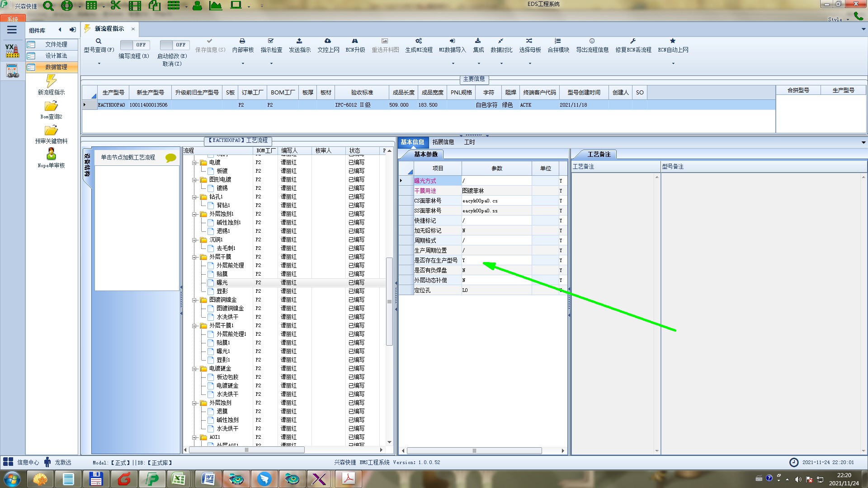The width and height of the screenshot is (868, 488).
Task: Click the ECN自动上网 star icon
Action: 673,41
